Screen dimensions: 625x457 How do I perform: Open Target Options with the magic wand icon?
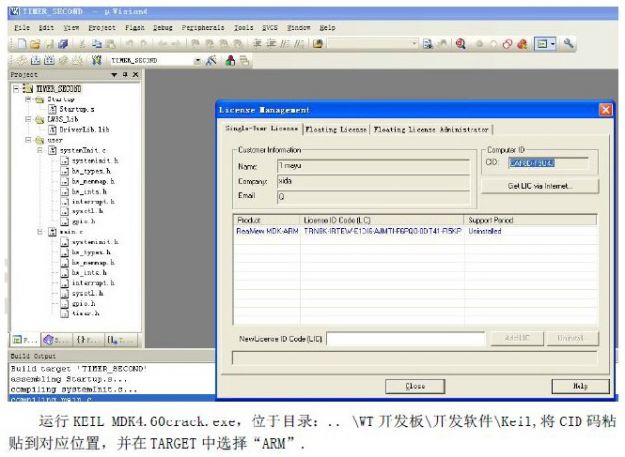[x=211, y=60]
